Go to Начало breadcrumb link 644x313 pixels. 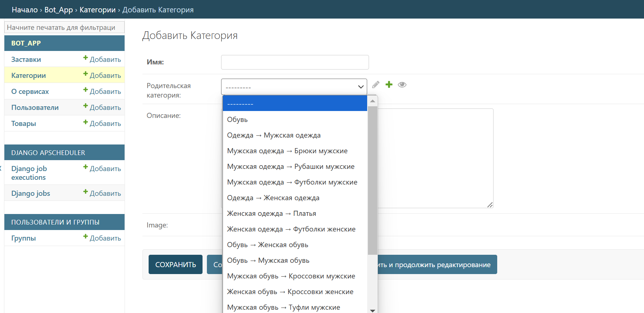(x=24, y=10)
